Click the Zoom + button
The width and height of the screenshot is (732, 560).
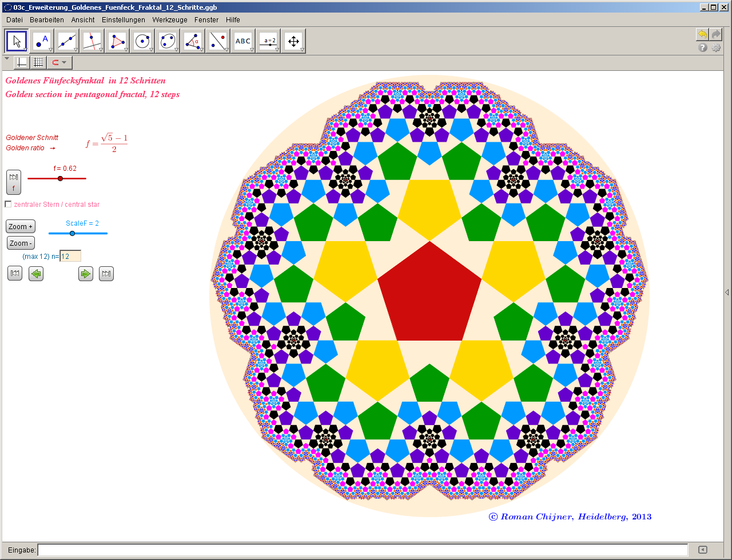pos(21,227)
